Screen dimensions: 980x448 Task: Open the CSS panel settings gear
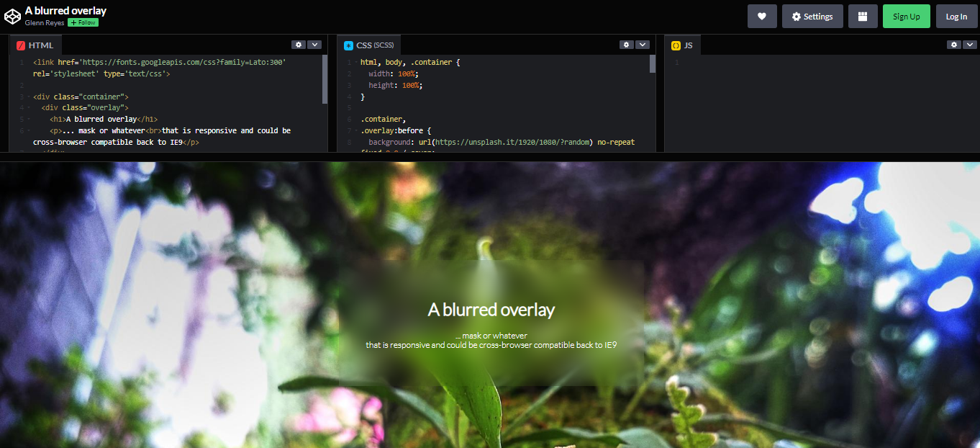pos(626,44)
